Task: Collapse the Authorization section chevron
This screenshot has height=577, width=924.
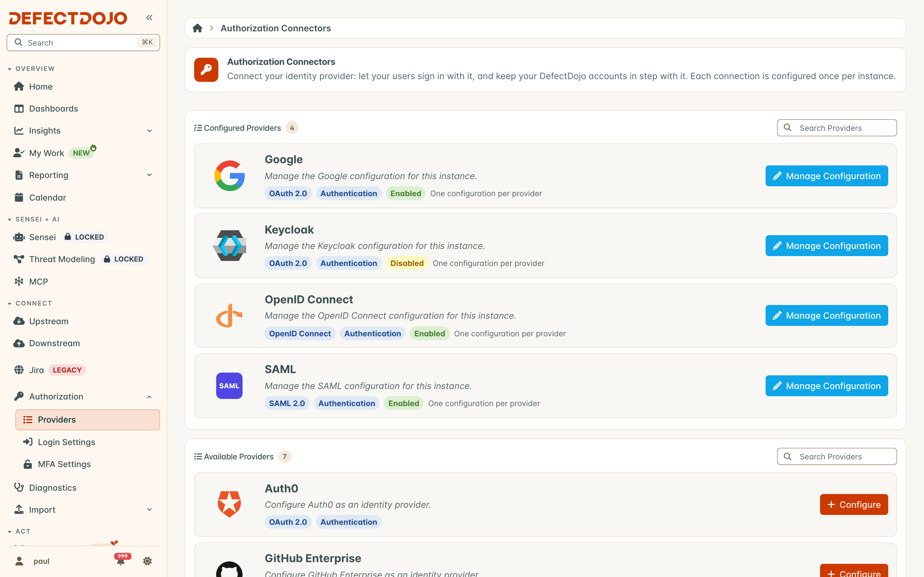Action: click(149, 397)
